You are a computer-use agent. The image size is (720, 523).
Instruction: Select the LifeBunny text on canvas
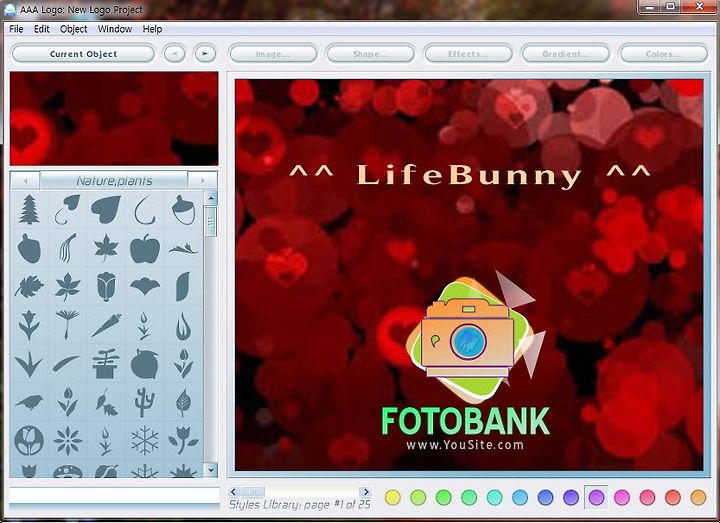(469, 175)
